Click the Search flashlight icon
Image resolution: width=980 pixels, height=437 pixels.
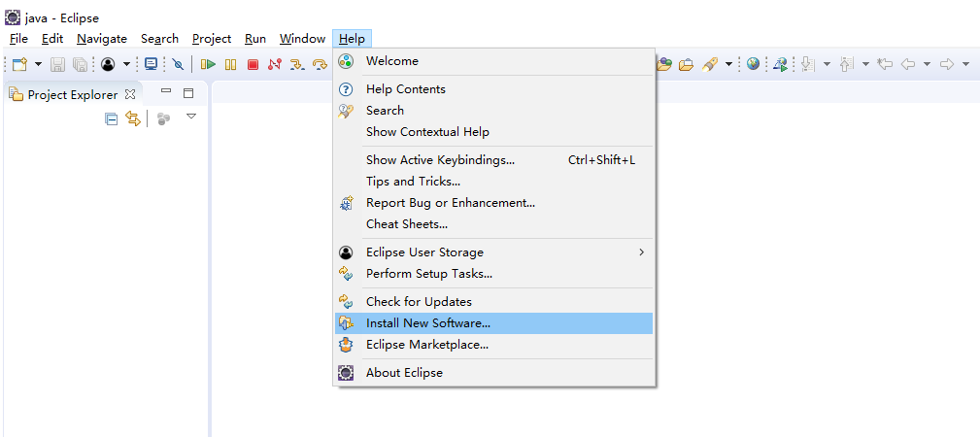pyautogui.click(x=709, y=64)
